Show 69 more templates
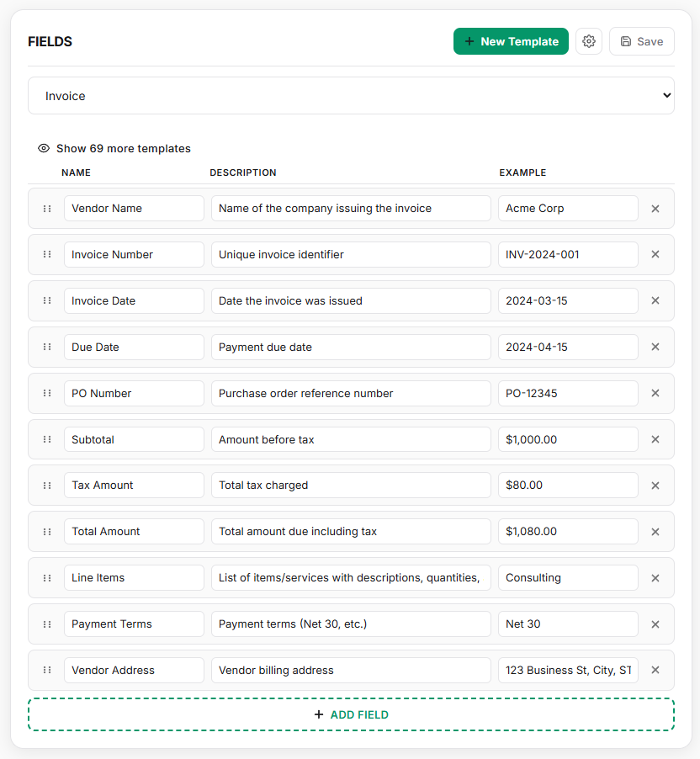700x759 pixels. [x=123, y=148]
